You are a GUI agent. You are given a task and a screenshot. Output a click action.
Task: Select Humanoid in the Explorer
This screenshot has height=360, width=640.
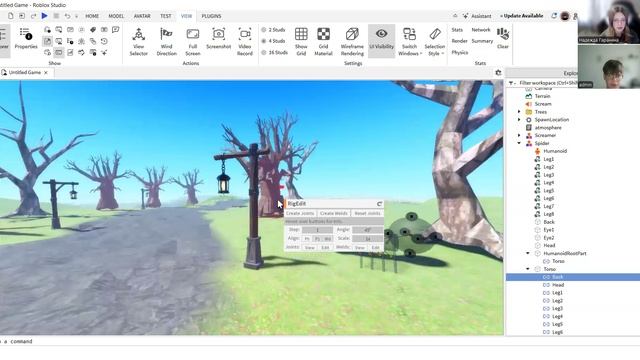(x=555, y=151)
